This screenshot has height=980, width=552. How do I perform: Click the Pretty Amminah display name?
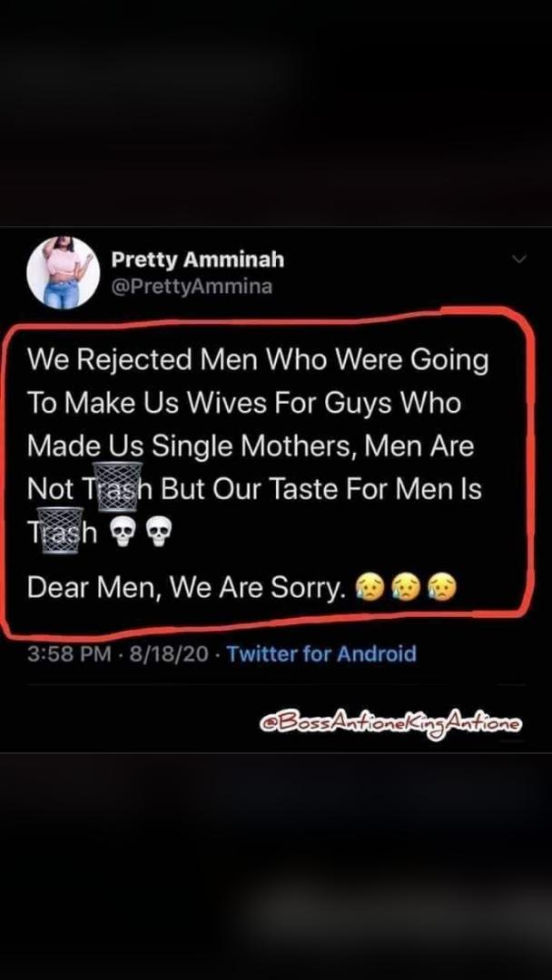pyautogui.click(x=198, y=260)
